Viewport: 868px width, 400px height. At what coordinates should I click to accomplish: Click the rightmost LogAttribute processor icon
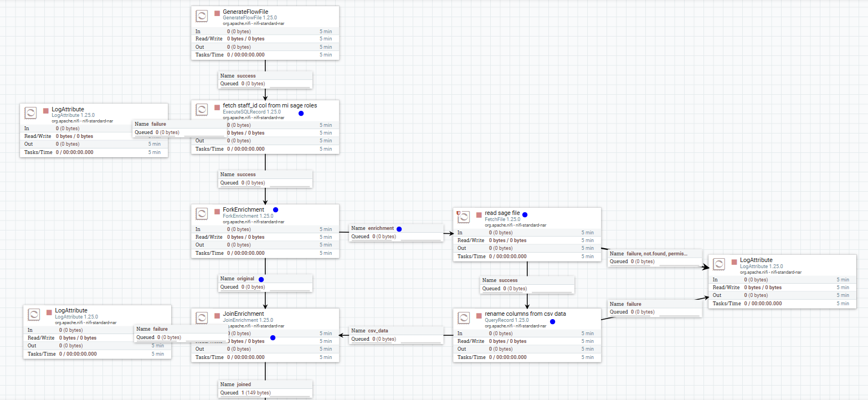tap(719, 264)
